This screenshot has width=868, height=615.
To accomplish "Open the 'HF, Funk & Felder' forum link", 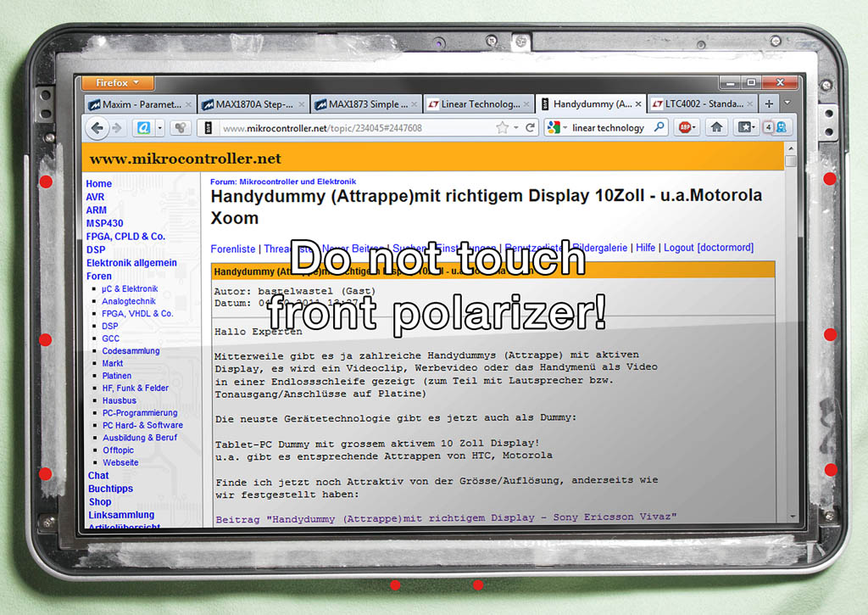I will point(136,388).
